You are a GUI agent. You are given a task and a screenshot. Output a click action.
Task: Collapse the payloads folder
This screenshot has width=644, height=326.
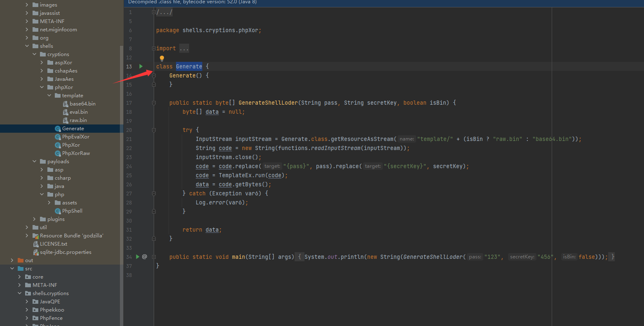point(35,162)
